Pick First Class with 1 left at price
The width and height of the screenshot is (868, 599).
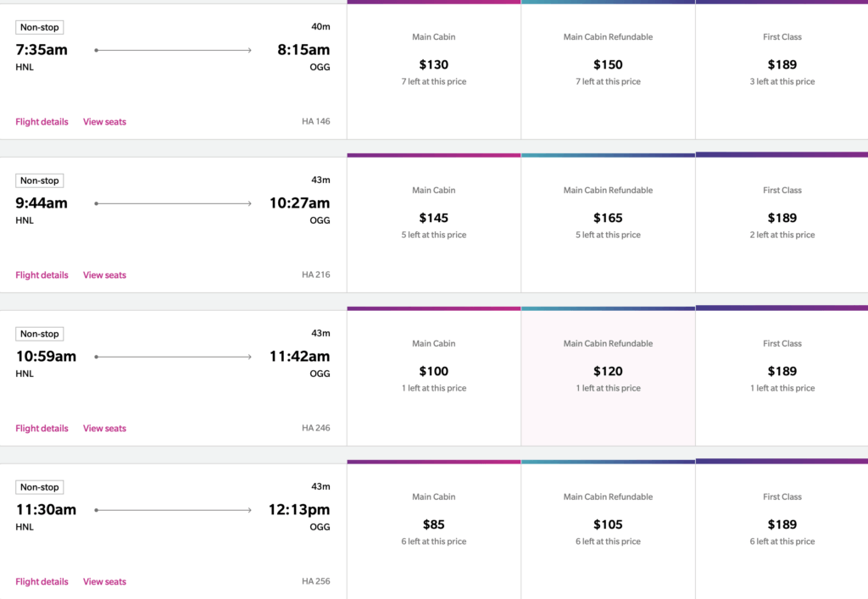[782, 378]
